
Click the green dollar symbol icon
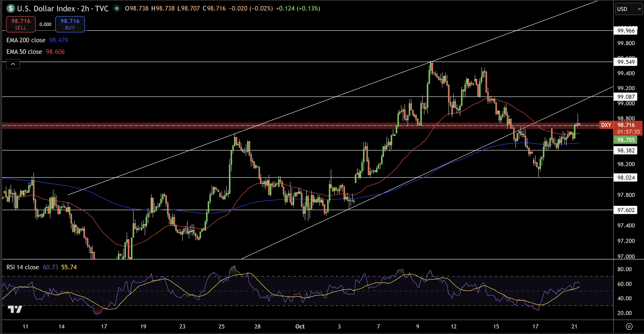tap(11, 8)
